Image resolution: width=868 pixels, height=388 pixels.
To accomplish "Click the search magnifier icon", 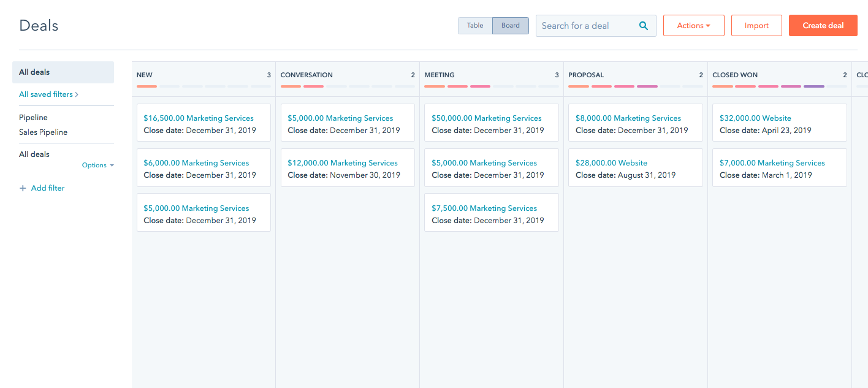I will point(643,26).
